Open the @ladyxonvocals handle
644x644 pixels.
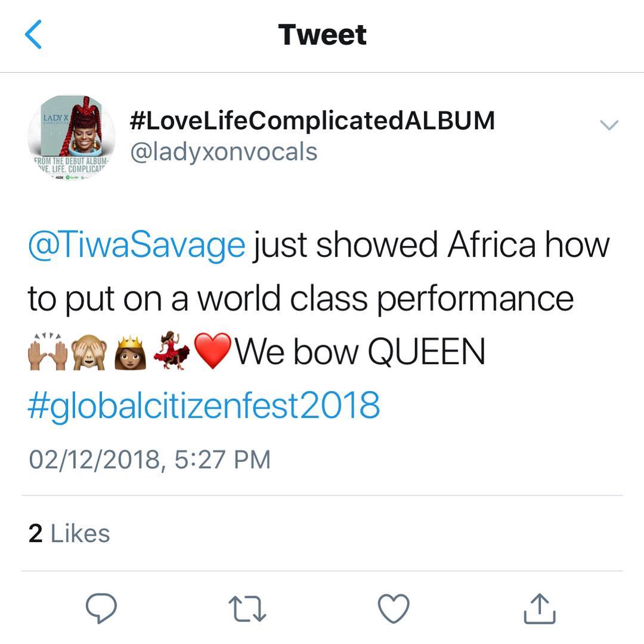pyautogui.click(x=224, y=153)
